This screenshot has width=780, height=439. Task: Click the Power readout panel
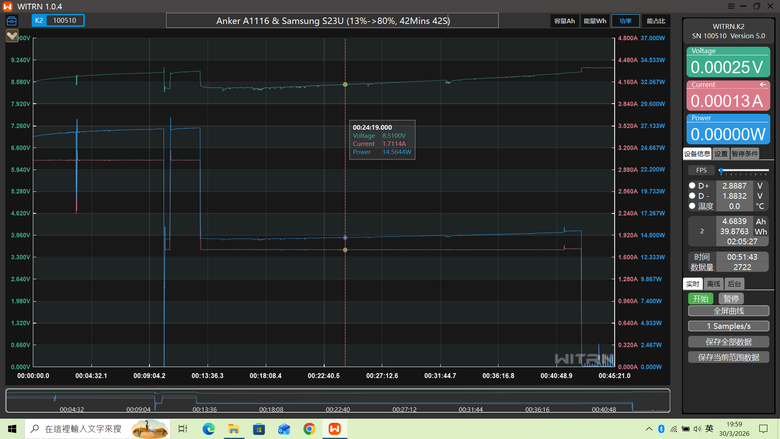pos(728,129)
